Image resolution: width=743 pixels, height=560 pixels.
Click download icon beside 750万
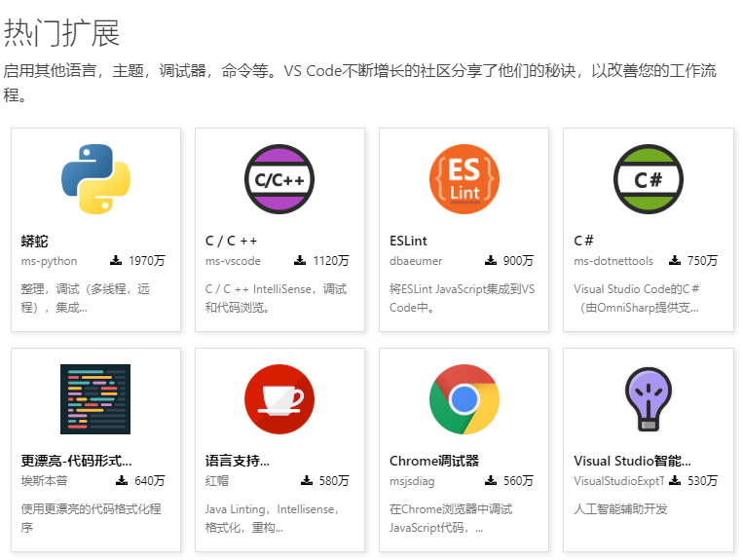(675, 260)
